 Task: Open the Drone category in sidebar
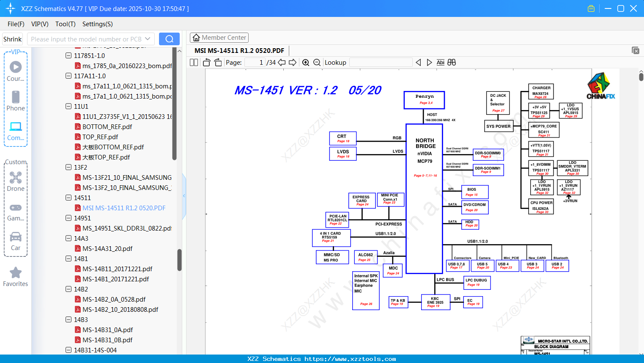[16, 181]
